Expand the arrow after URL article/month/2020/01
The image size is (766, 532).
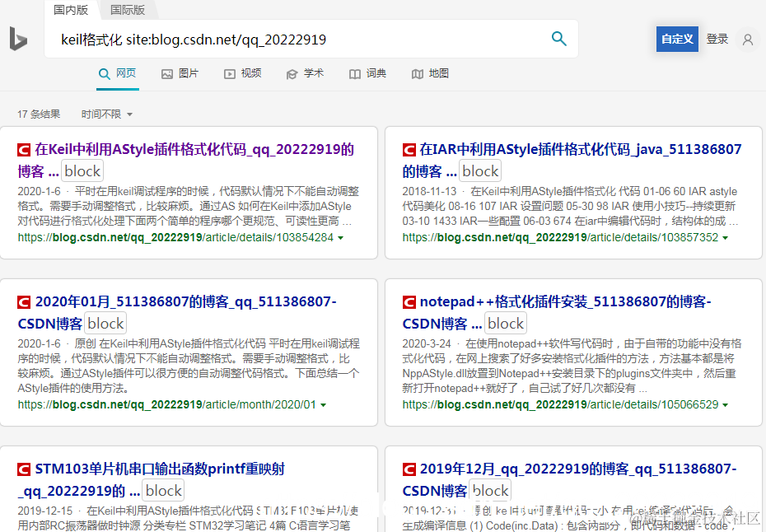[323, 405]
